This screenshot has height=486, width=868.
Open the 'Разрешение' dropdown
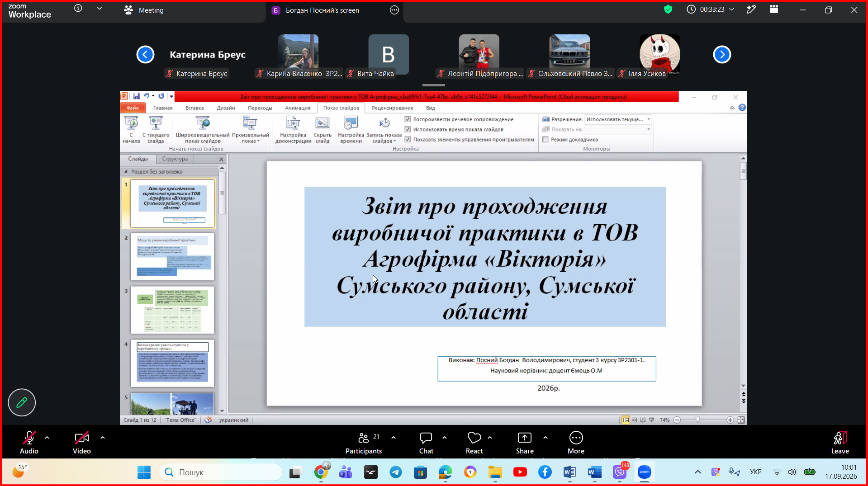[618, 119]
